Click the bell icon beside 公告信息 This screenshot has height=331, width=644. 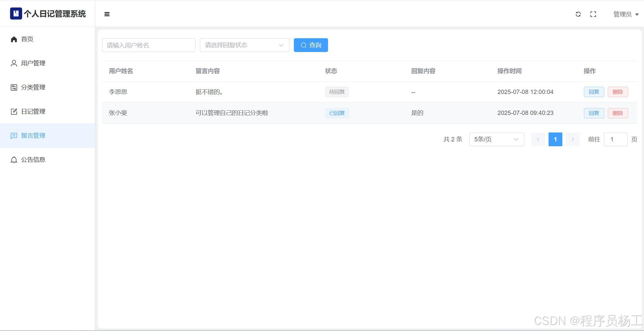point(14,160)
